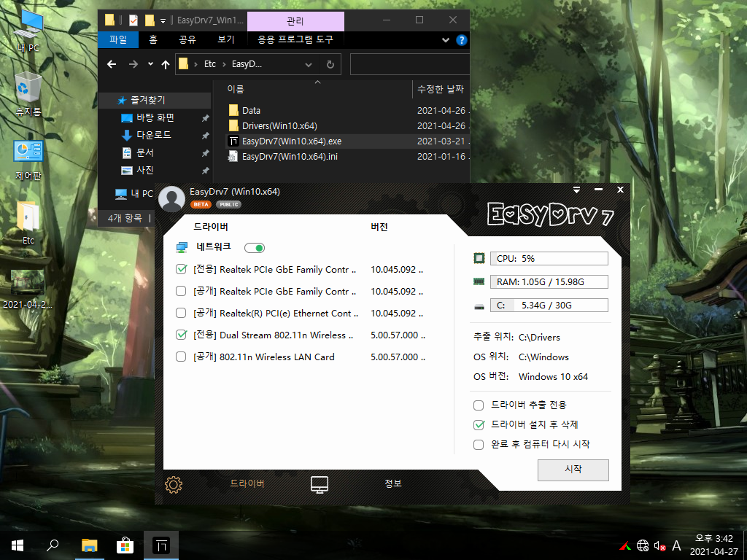747x560 pixels.
Task: Expand the Explorer ribbon chevron
Action: (x=446, y=40)
